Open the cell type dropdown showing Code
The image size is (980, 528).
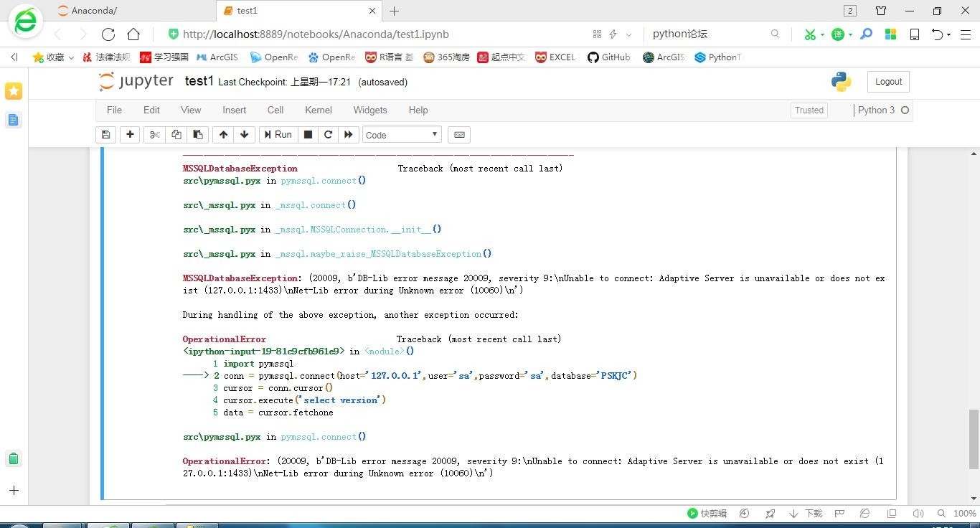coord(402,134)
